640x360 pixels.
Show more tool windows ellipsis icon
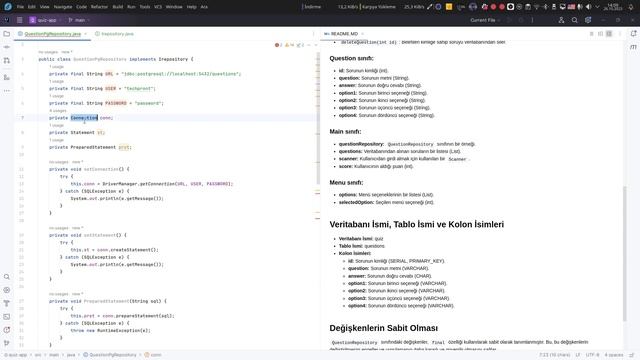tap(7, 91)
